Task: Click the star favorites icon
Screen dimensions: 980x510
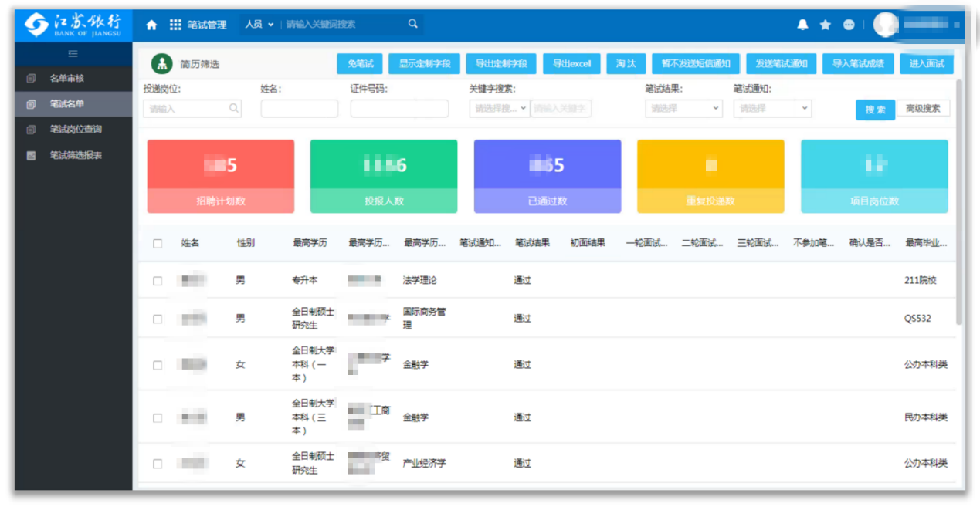Action: click(x=826, y=25)
